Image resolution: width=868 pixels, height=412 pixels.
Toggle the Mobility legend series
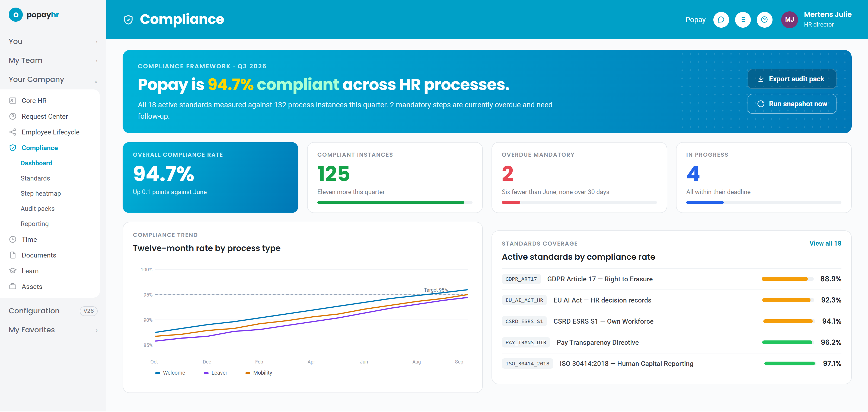click(x=259, y=373)
